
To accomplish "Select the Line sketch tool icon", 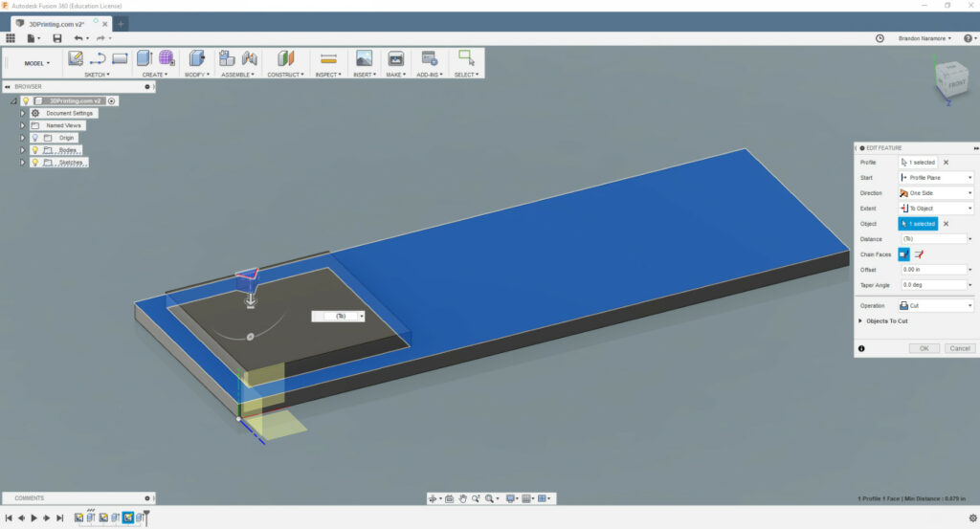I will (98, 58).
